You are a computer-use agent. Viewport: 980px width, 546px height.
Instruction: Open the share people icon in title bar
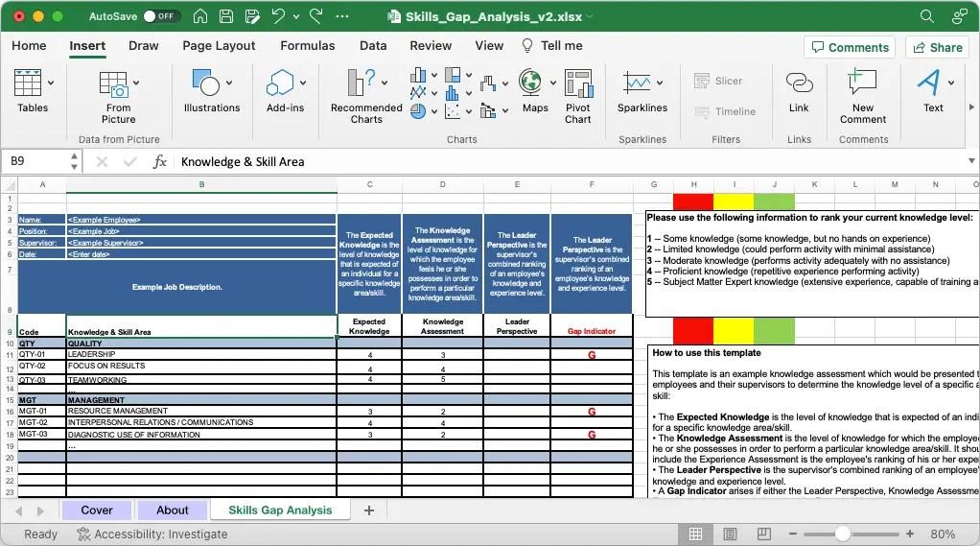[959, 16]
